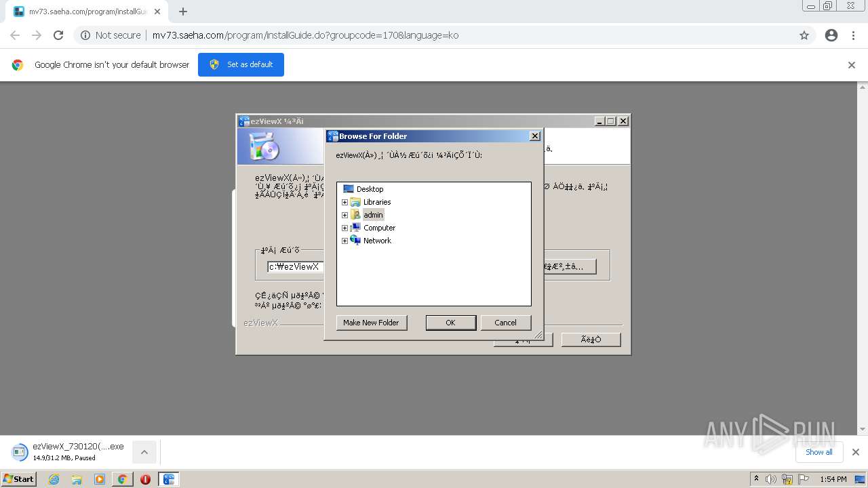The image size is (868, 488).
Task: Open the Chrome three-dot menu
Action: pos(853,35)
